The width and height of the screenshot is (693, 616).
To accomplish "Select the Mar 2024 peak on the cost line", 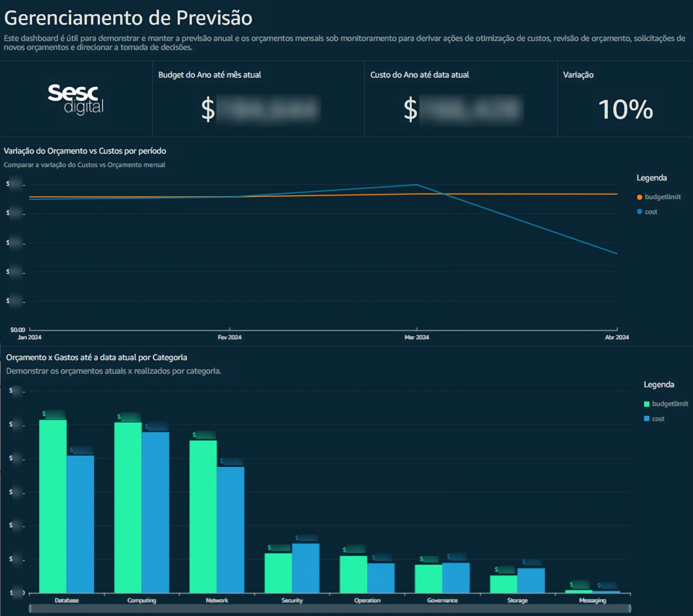I will point(416,184).
